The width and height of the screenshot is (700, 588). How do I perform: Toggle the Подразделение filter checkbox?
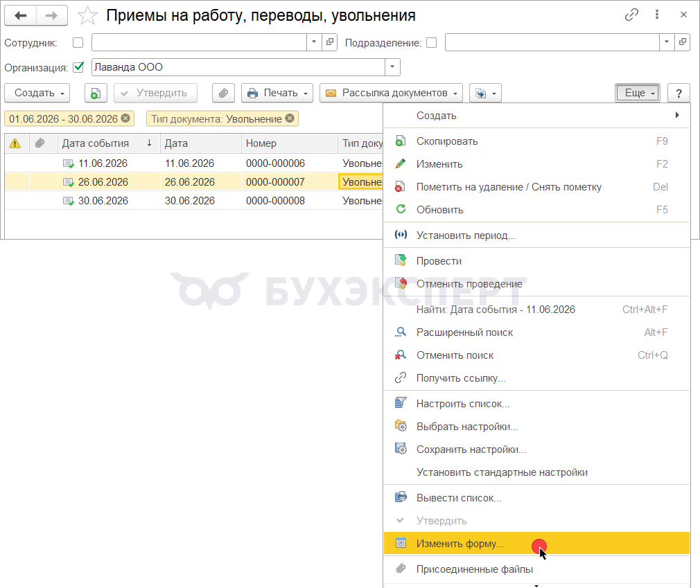431,43
